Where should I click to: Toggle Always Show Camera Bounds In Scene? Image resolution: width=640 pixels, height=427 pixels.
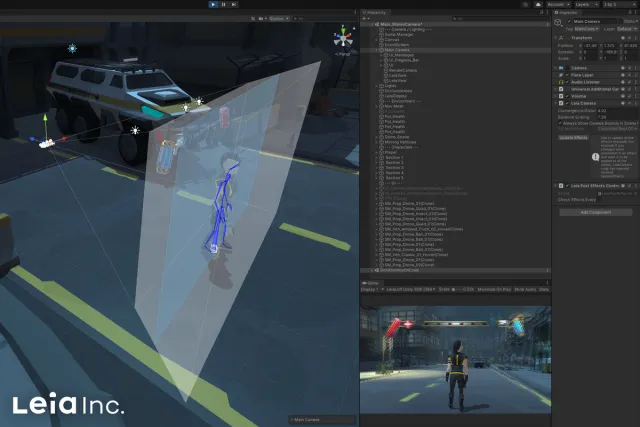click(x=560, y=123)
